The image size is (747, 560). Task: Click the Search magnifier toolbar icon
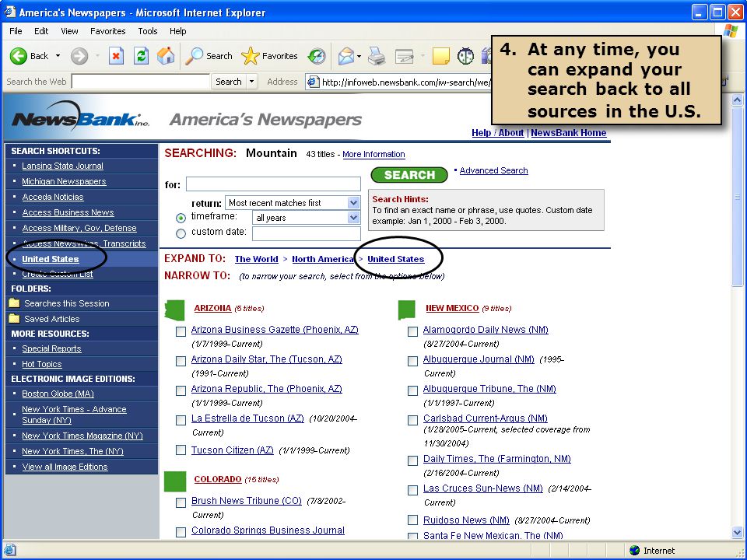coord(194,56)
